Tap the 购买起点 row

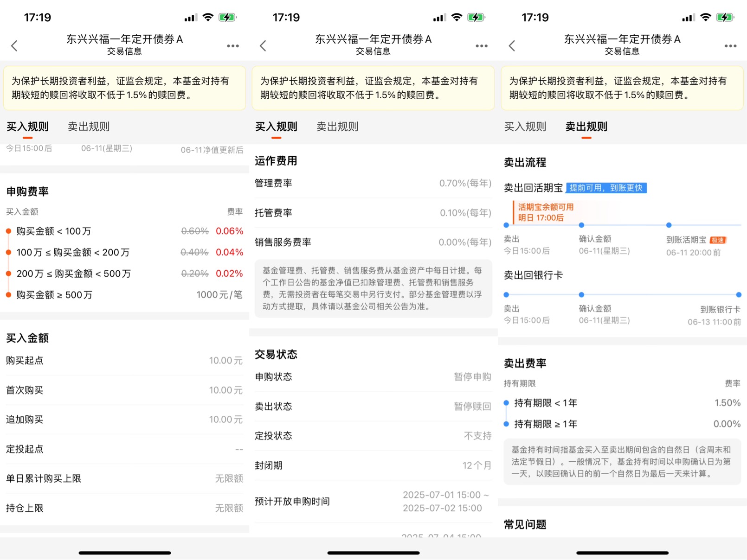124,361
